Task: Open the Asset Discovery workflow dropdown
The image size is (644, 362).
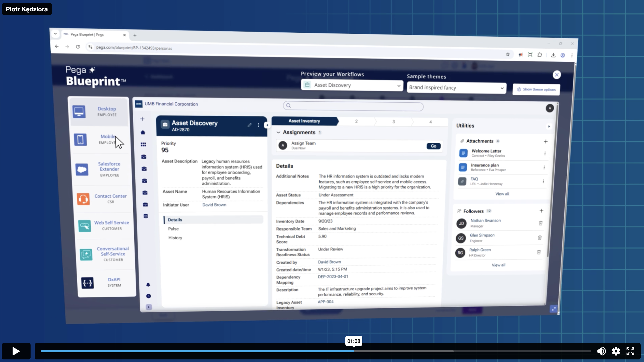Action: tap(352, 85)
